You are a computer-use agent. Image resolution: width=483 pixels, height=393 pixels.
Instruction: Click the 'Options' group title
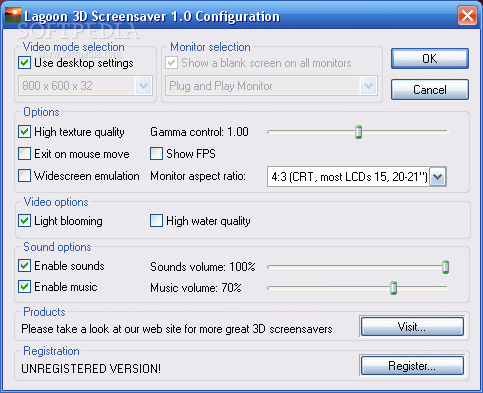tap(41, 112)
